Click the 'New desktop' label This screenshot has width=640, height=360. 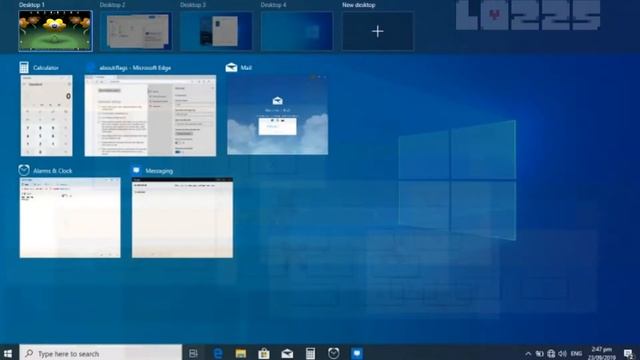[x=358, y=5]
